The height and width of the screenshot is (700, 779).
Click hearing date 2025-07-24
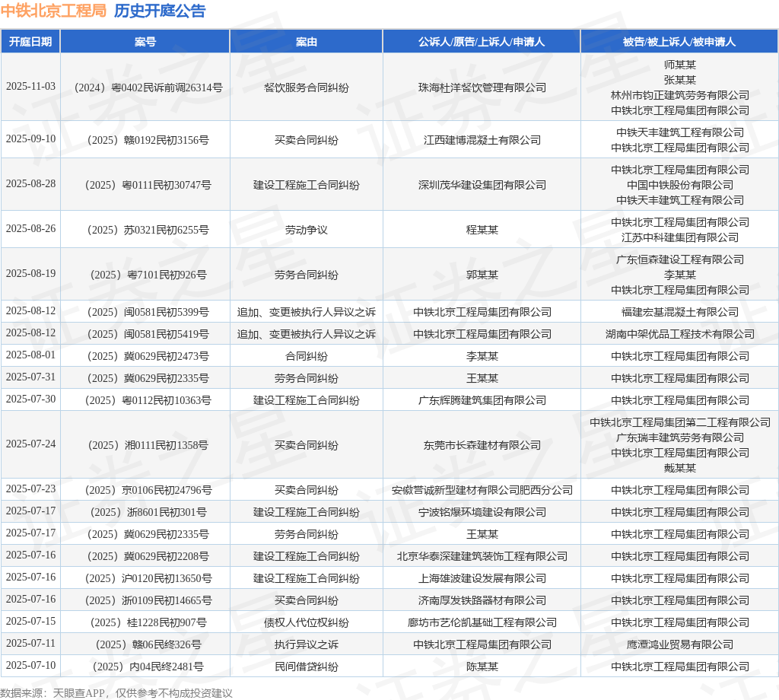click(x=30, y=444)
